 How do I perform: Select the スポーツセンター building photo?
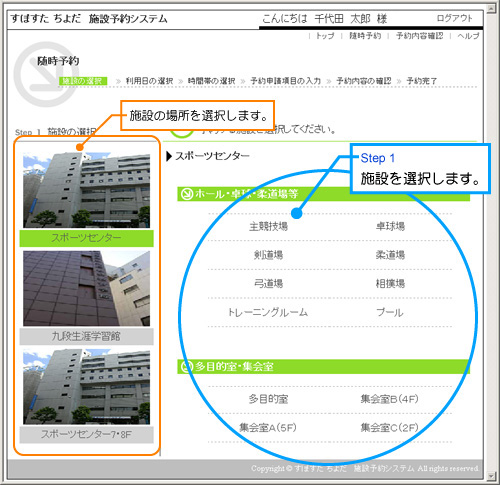click(x=86, y=190)
